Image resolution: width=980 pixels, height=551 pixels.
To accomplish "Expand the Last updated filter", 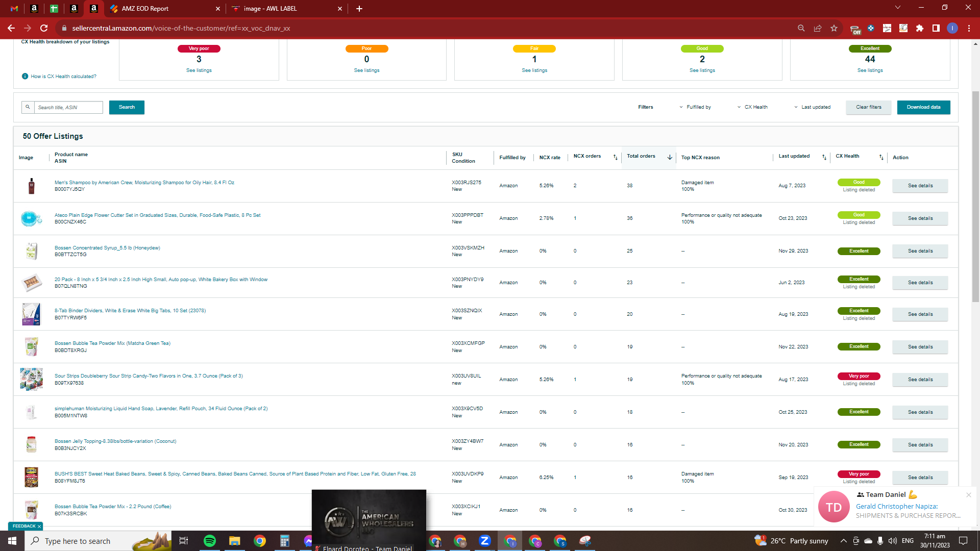I will click(813, 107).
